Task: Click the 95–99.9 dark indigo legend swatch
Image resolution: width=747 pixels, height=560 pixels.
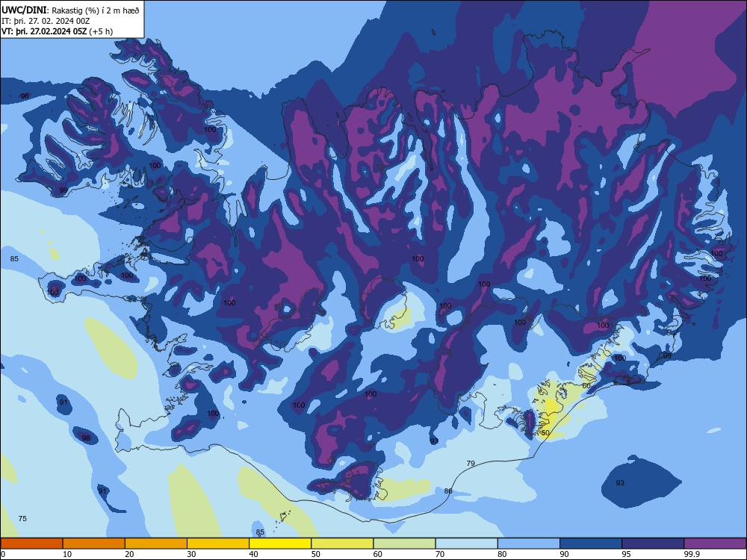Action: [x=653, y=544]
